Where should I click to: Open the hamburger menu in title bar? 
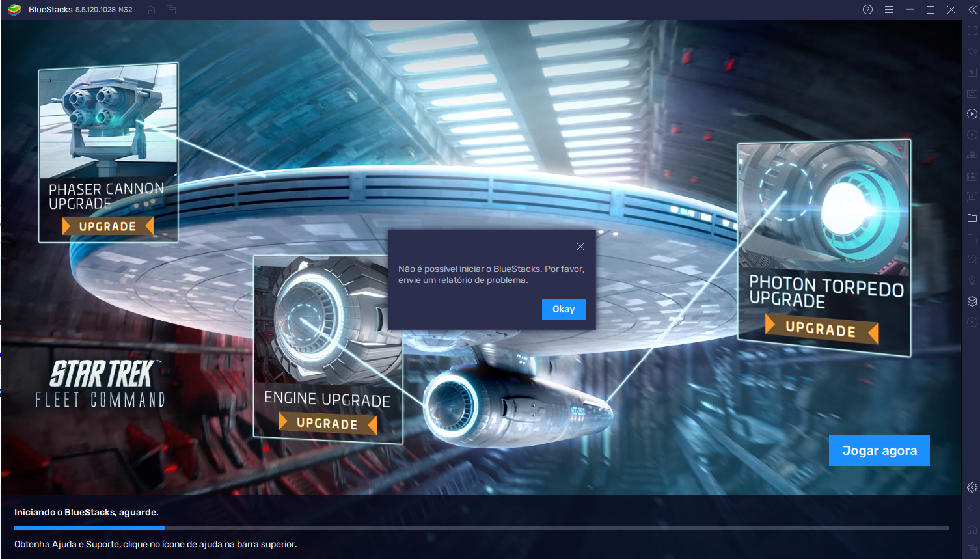tap(888, 10)
